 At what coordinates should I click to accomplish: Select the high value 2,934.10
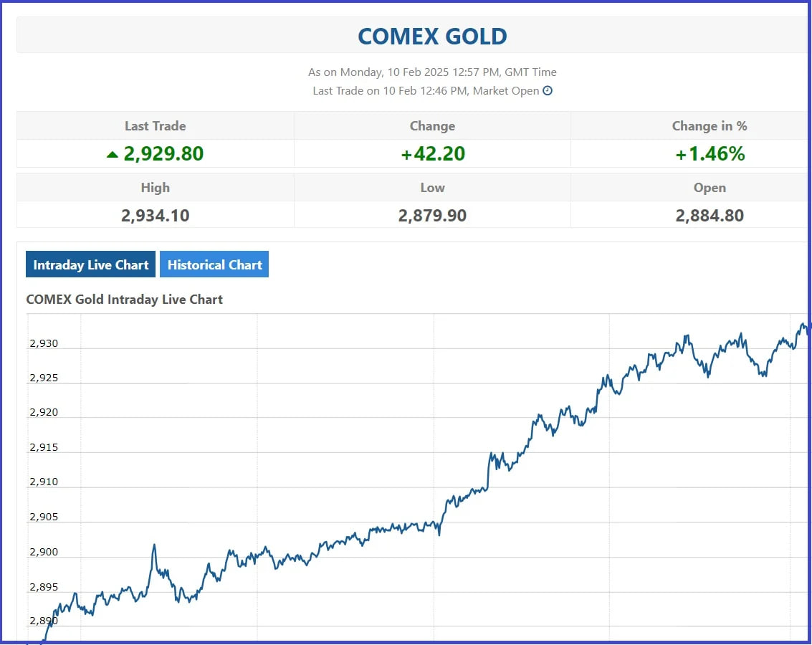tap(156, 215)
